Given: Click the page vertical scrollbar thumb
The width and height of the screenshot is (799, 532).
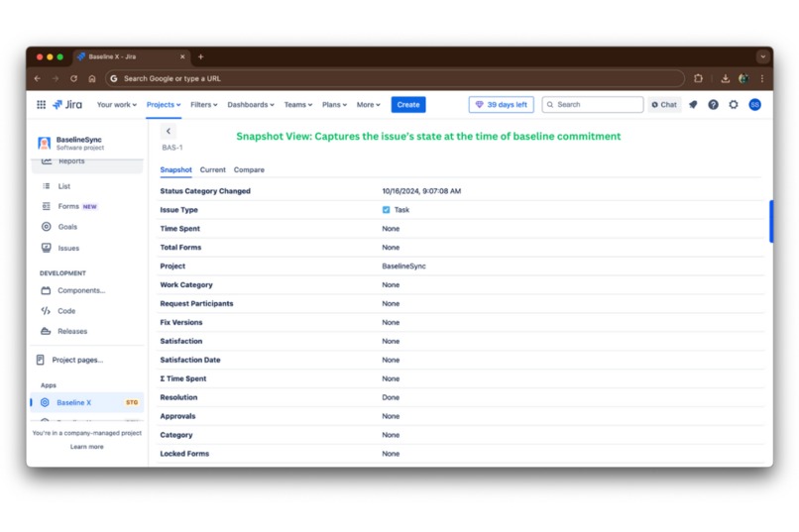Looking at the screenshot, I should coord(771,222).
